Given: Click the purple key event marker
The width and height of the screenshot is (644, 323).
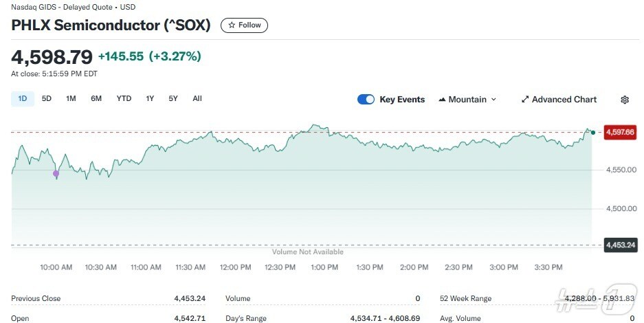Looking at the screenshot, I should pos(56,174).
